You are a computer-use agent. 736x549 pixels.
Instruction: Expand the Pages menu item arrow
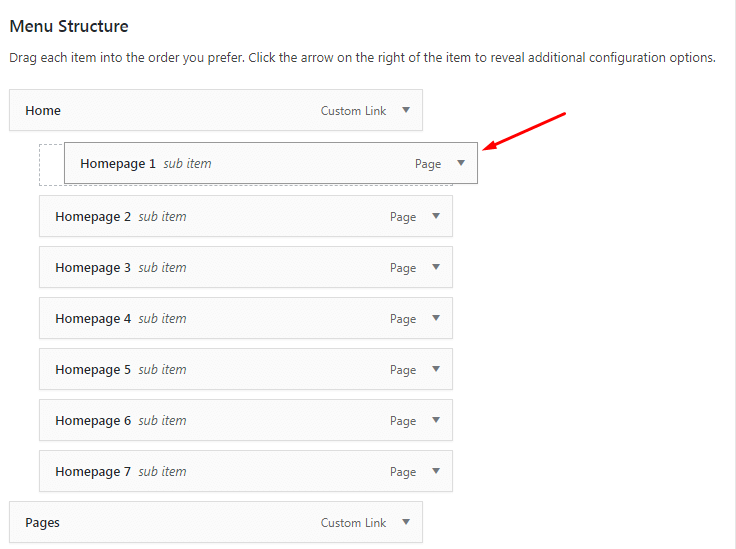click(x=406, y=522)
